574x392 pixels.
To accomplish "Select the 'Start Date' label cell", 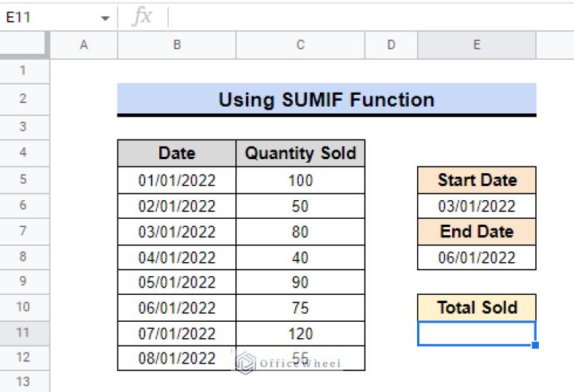I will [x=477, y=180].
